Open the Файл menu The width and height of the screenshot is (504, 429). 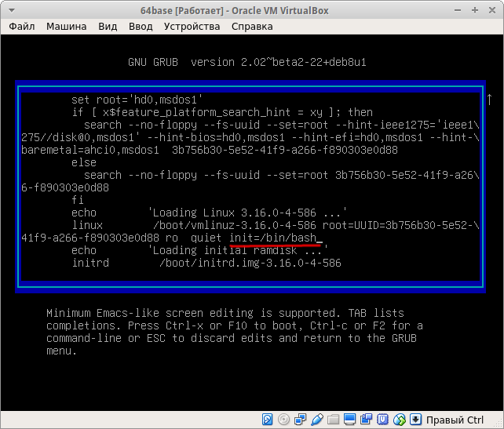pyautogui.click(x=21, y=27)
